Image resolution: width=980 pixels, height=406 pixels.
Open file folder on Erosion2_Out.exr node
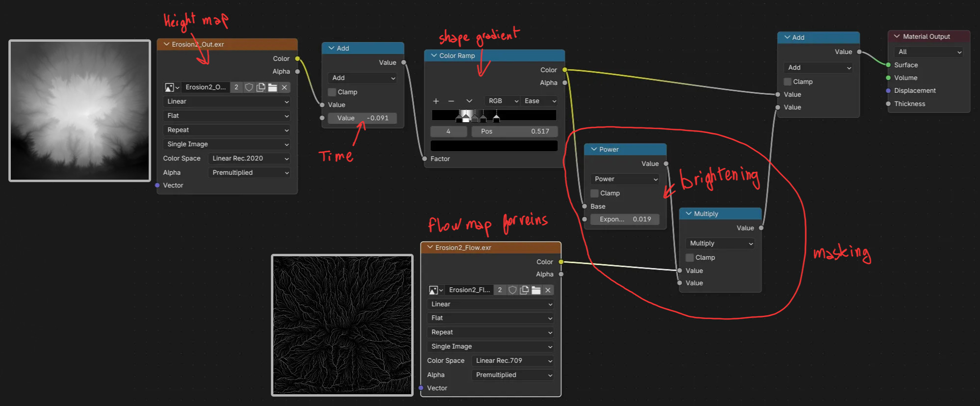272,87
